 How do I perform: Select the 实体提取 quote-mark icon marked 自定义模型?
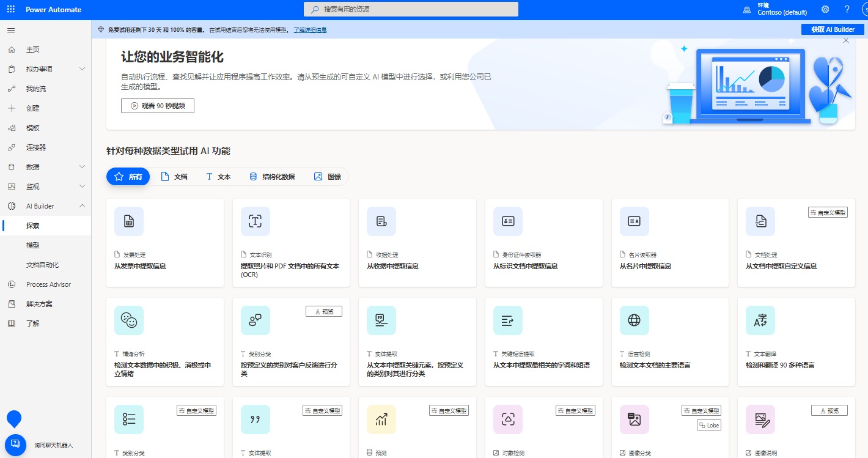click(x=256, y=419)
